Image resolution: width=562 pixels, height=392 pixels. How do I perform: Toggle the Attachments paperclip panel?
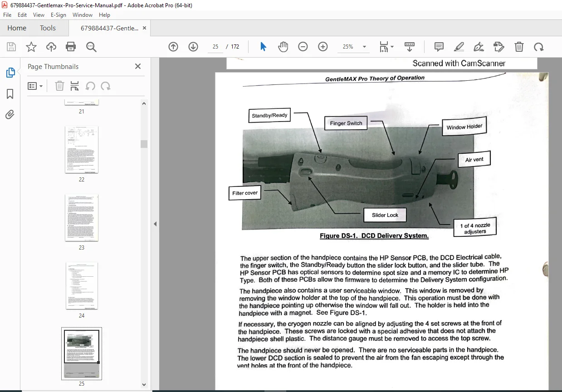point(10,115)
